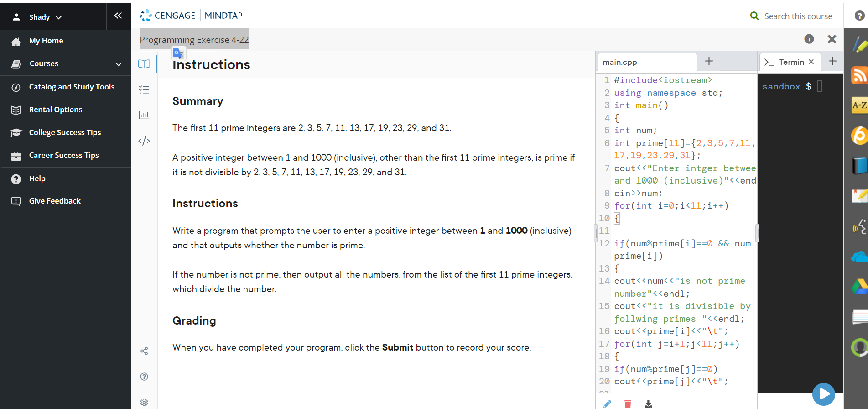Click the divider handle between editor and terminal

click(757, 233)
